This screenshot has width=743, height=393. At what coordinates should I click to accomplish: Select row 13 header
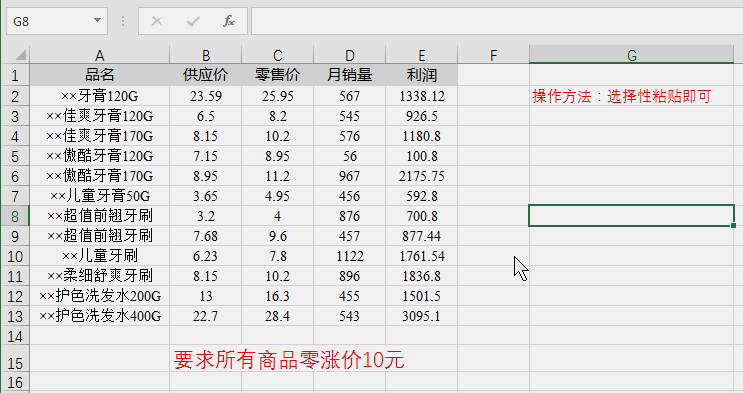click(15, 316)
